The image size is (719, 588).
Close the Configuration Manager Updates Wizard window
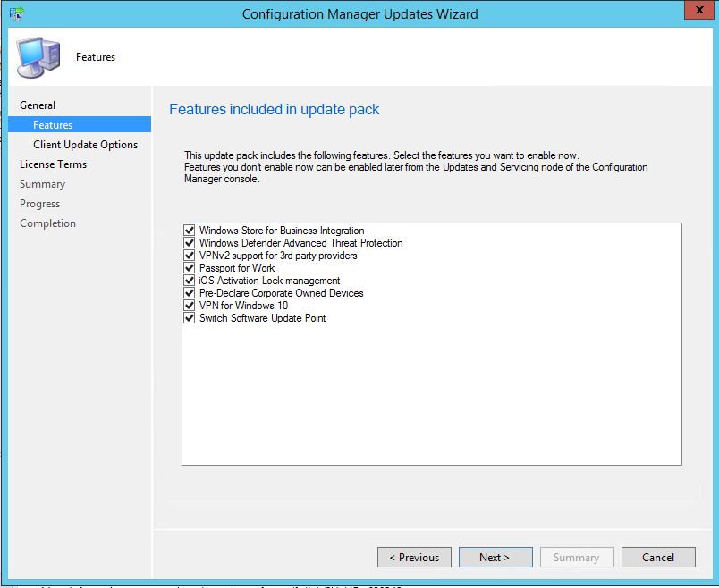[697, 12]
